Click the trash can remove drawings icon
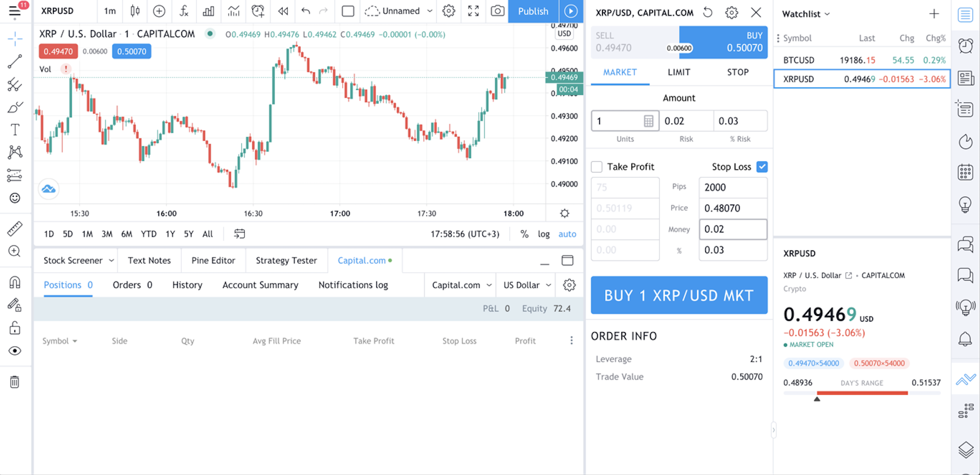 point(15,382)
